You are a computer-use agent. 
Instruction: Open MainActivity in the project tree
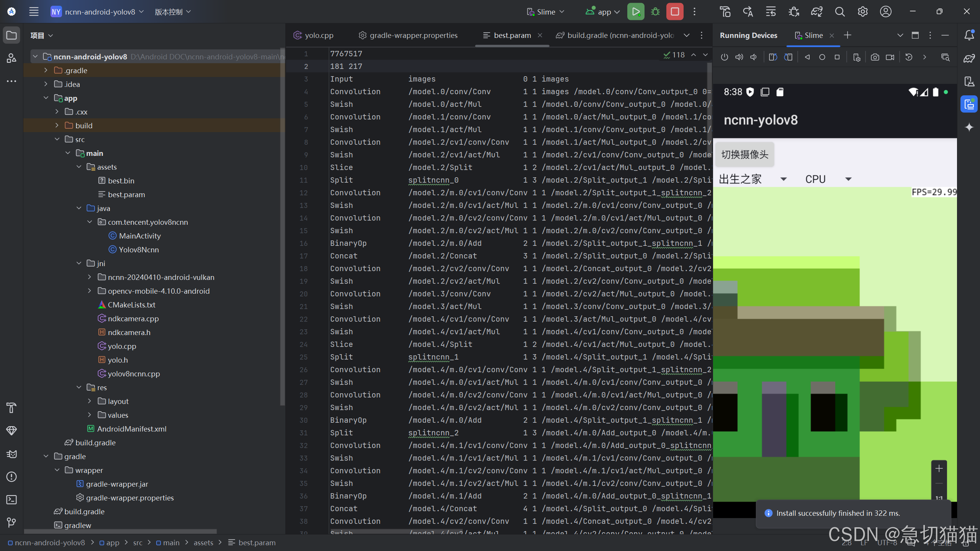coord(139,236)
